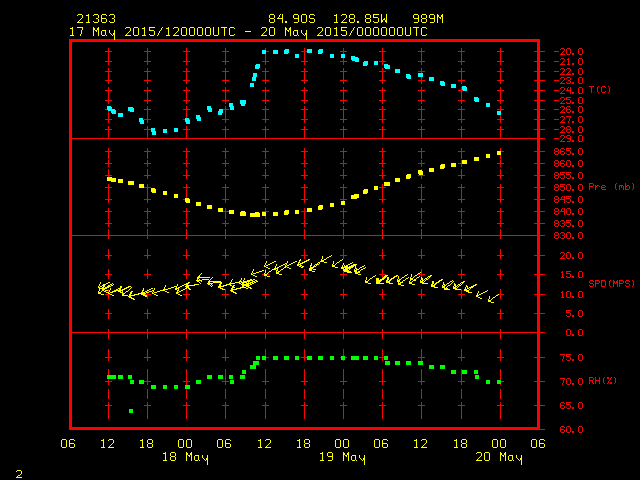
Task: Click the station ID 21363
Action: click(x=96, y=19)
